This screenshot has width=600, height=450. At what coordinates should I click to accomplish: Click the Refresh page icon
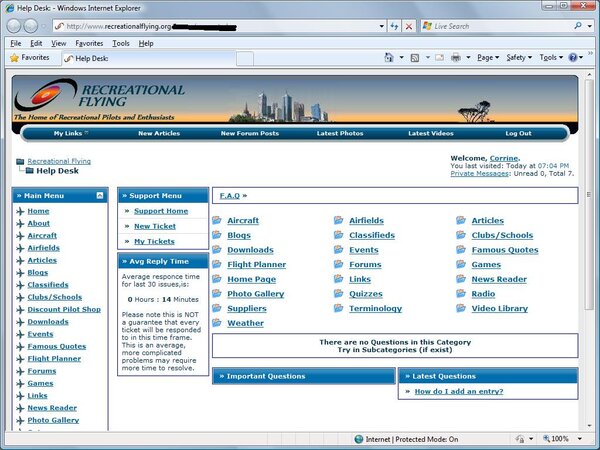[x=395, y=26]
